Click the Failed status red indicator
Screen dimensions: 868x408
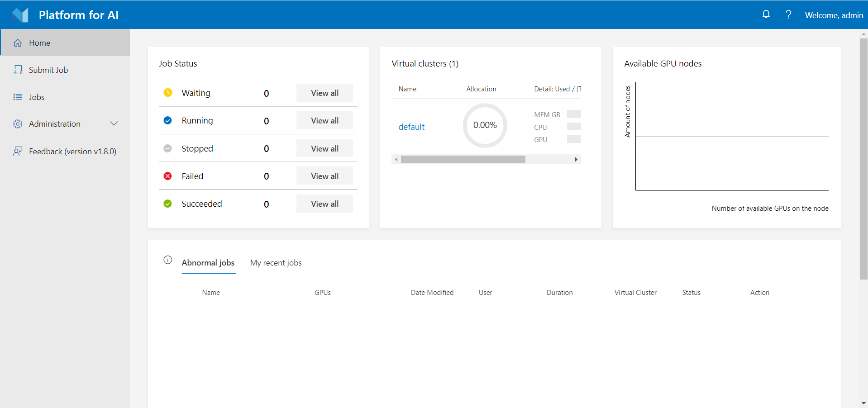167,176
